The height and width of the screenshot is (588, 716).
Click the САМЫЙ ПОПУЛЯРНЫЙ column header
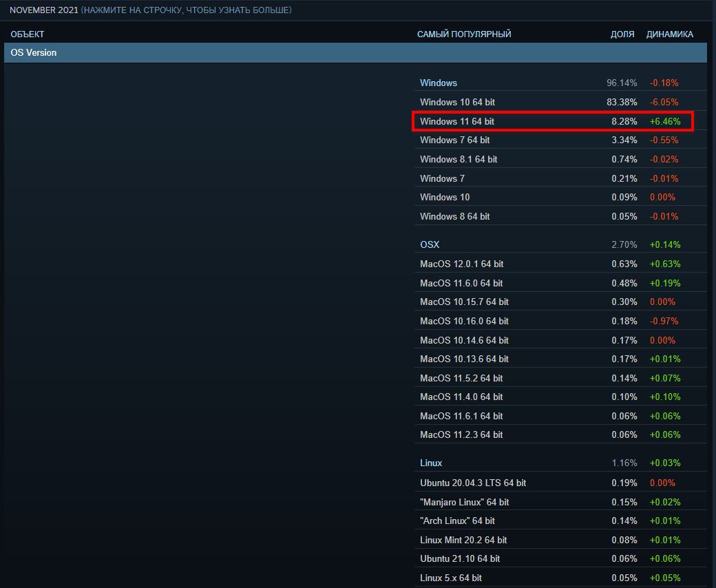(x=464, y=34)
